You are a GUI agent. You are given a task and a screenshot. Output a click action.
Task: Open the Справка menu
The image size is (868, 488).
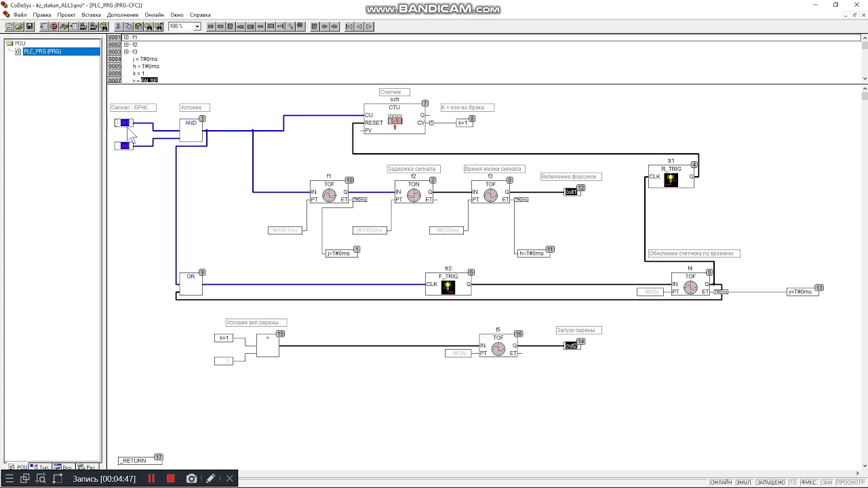point(200,14)
